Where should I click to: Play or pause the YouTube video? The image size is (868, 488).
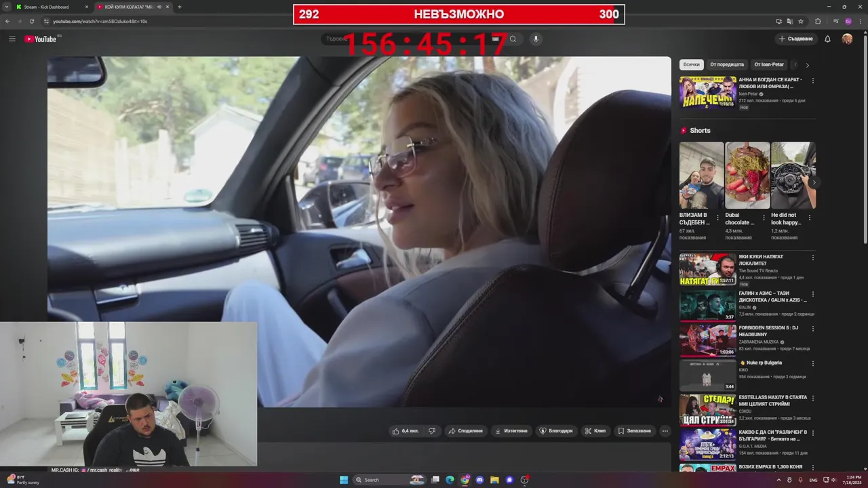[x=359, y=232]
